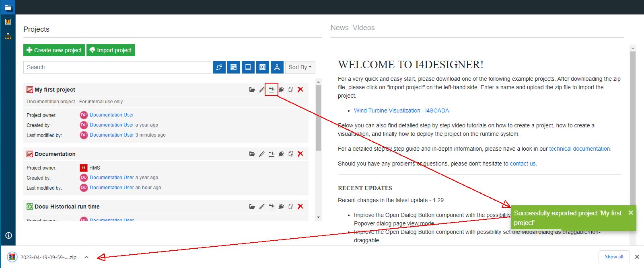Click copy-page icon for My first project
The width and height of the screenshot is (644, 268).
[291, 90]
